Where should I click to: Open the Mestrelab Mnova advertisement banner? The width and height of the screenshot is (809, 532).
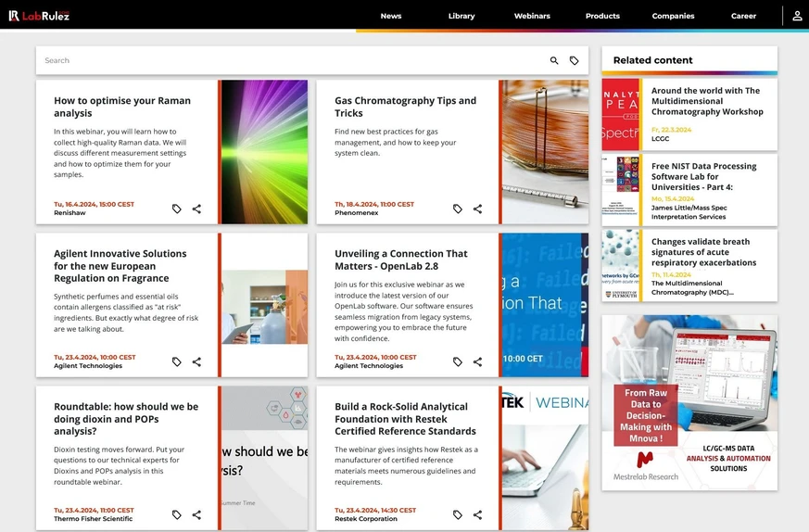(x=689, y=402)
